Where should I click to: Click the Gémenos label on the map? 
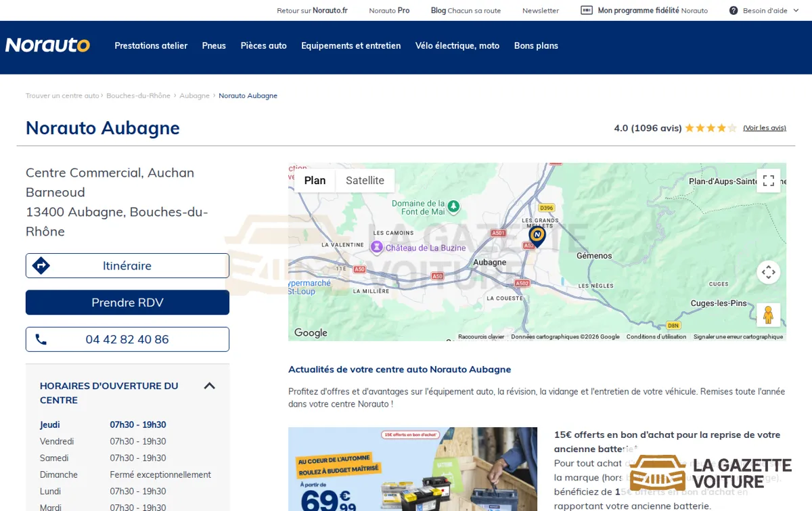point(594,256)
